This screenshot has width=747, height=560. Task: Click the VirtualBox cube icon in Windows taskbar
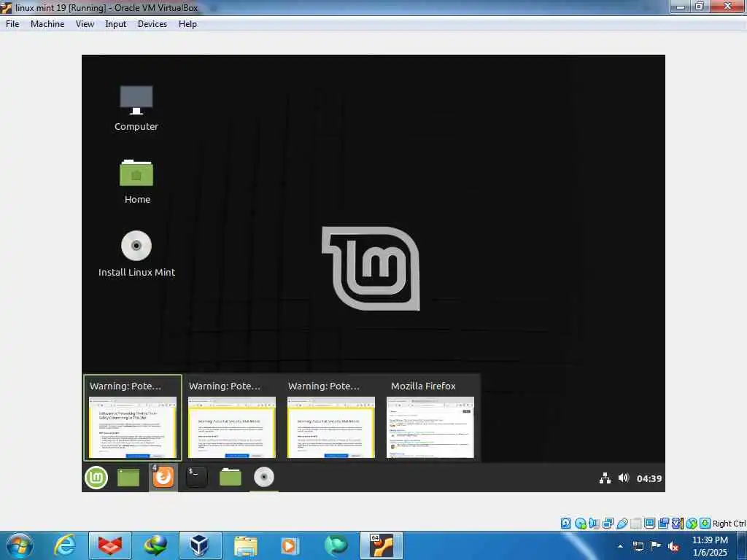pyautogui.click(x=200, y=545)
